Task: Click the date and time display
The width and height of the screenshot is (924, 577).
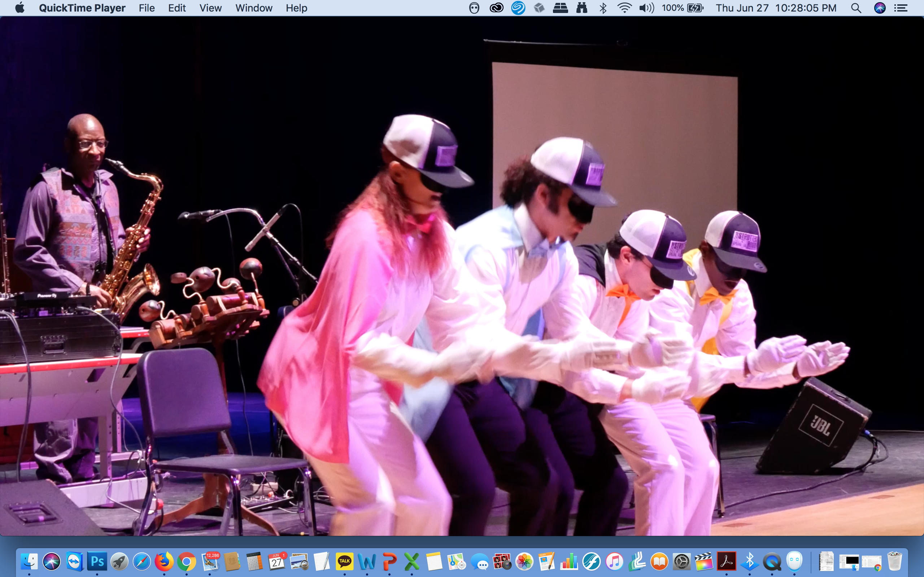Action: click(775, 8)
